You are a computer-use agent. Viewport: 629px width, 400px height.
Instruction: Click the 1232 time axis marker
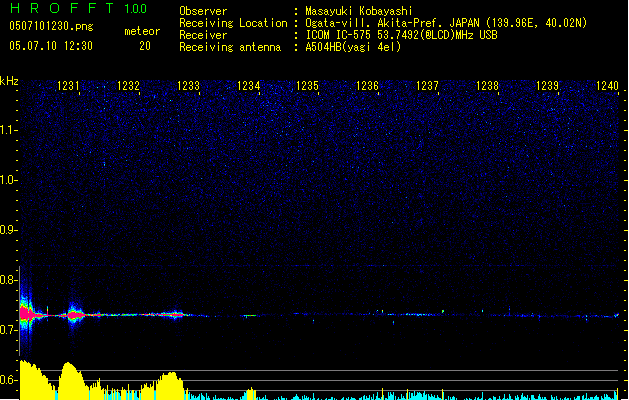click(x=128, y=86)
